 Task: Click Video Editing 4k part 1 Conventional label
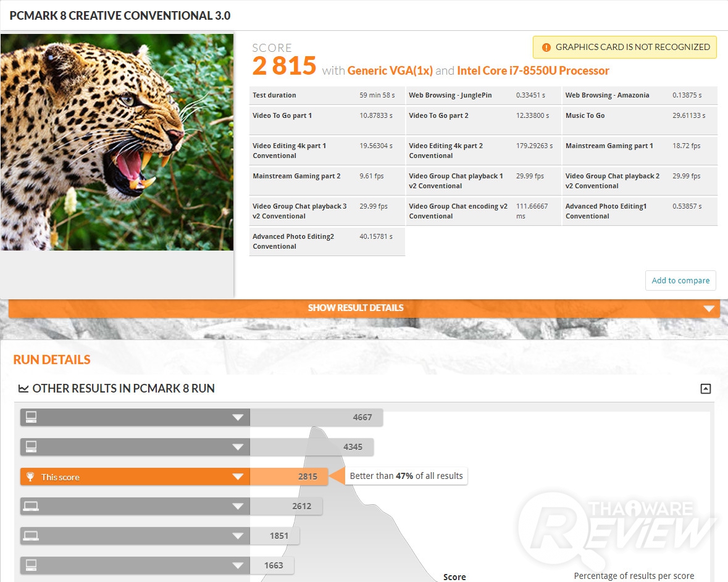289,151
